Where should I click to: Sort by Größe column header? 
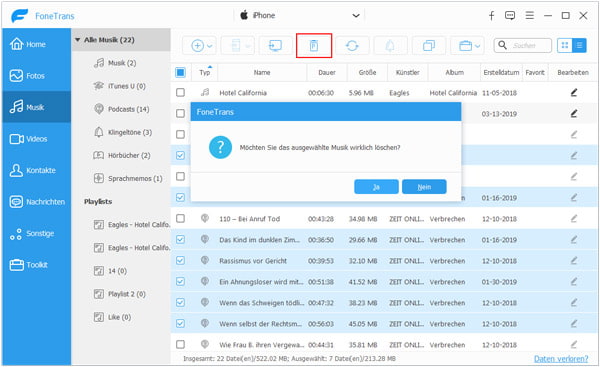tap(367, 72)
